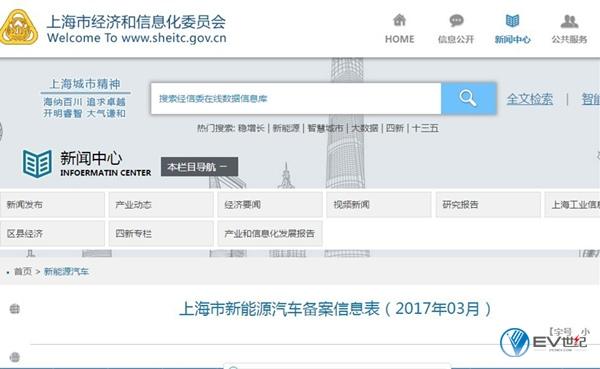Open the 新闻中心 navigation label
The width and height of the screenshot is (600, 369).
click(x=512, y=39)
